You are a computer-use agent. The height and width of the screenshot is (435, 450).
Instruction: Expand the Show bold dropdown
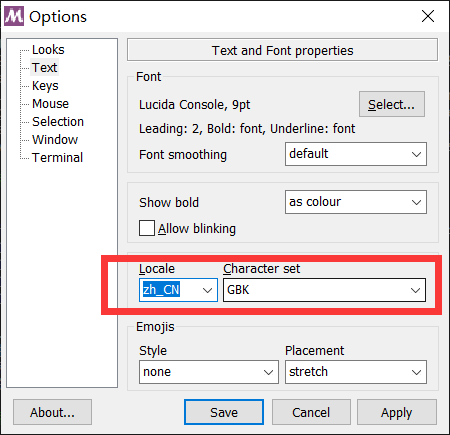(x=356, y=202)
